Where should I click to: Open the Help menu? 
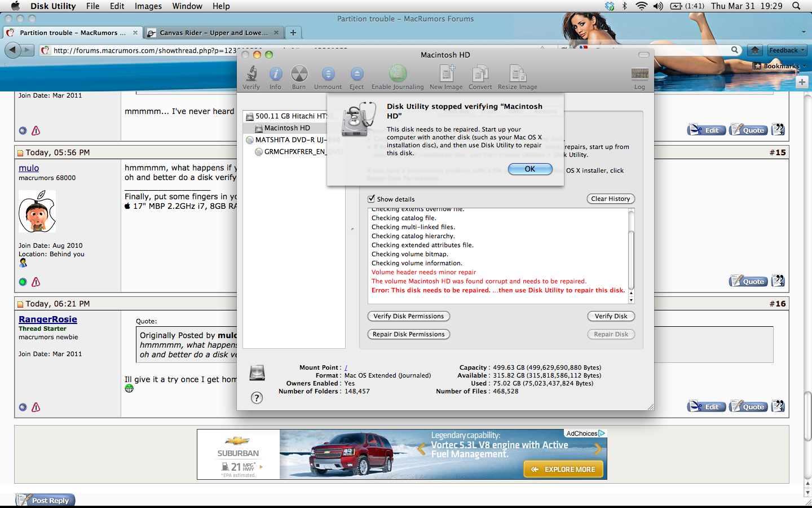pos(221,6)
